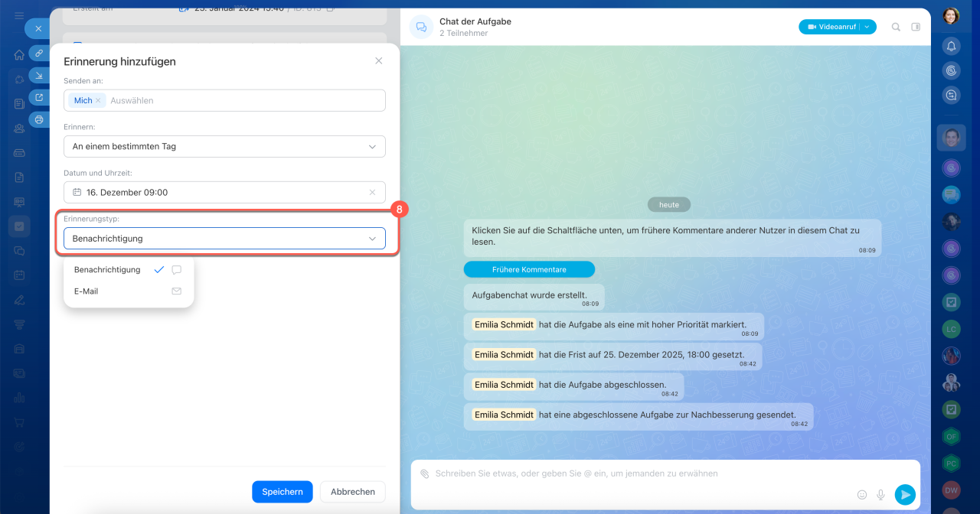
Task: Clear the date 16. Dezember 09:00
Action: point(372,193)
